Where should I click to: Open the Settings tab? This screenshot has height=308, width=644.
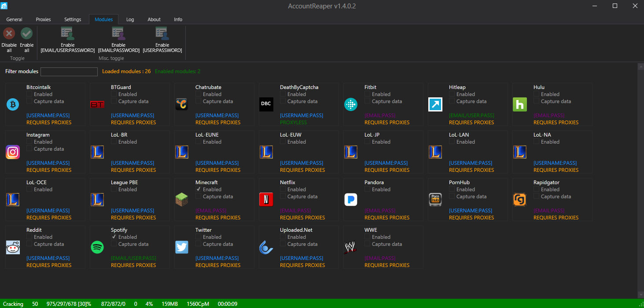[x=73, y=19]
